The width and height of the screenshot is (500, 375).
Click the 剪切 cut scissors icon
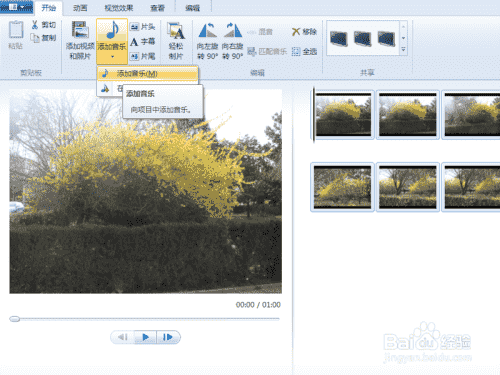click(35, 25)
